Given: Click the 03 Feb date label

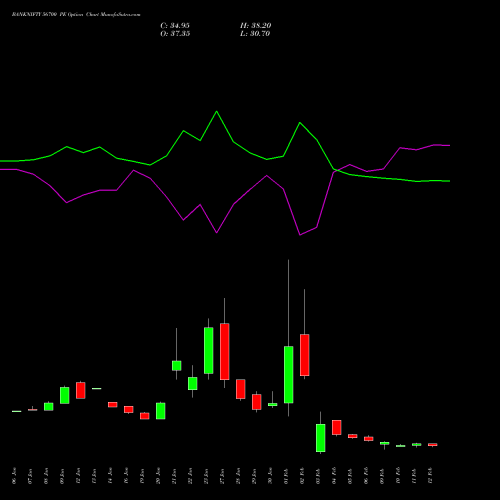Looking at the screenshot, I should tap(318, 476).
